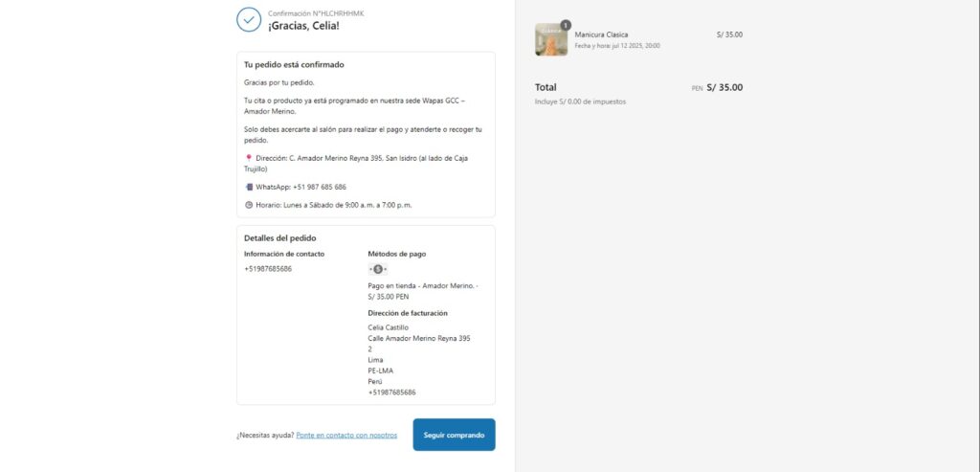Click 'Ponte en contacto con nosotros' link

point(346,435)
